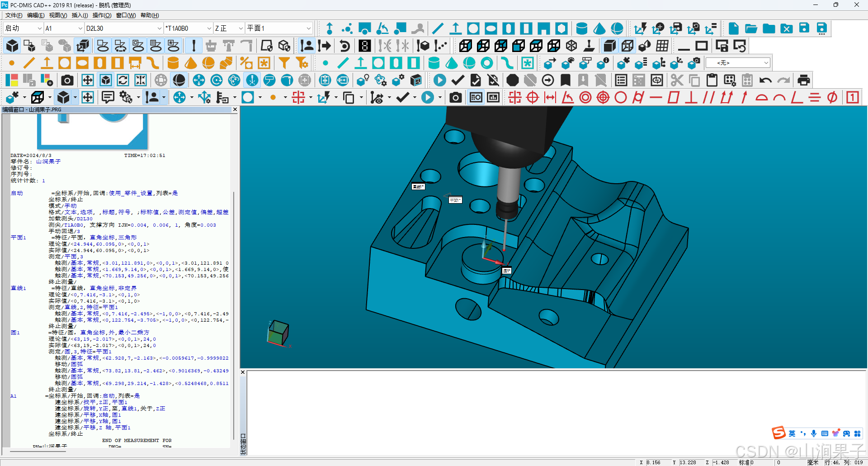The height and width of the screenshot is (466, 868).
Task: Click the black sphere shading icon
Action: [179, 80]
